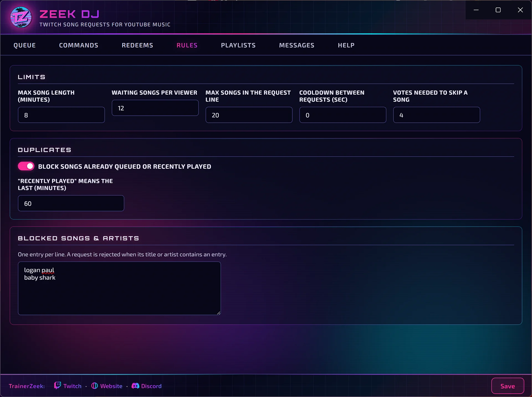
Task: Switch to the Messages tab
Action: [x=297, y=45]
